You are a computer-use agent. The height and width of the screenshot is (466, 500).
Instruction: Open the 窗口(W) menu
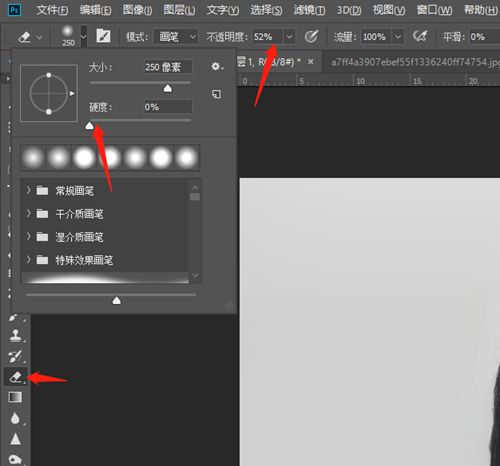[434, 10]
